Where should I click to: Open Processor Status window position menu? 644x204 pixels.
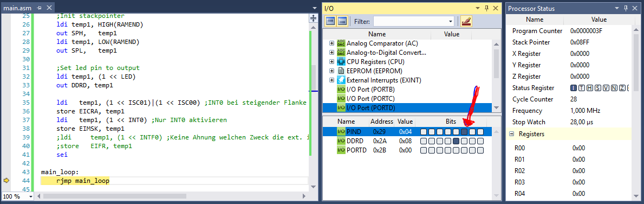(x=617, y=8)
